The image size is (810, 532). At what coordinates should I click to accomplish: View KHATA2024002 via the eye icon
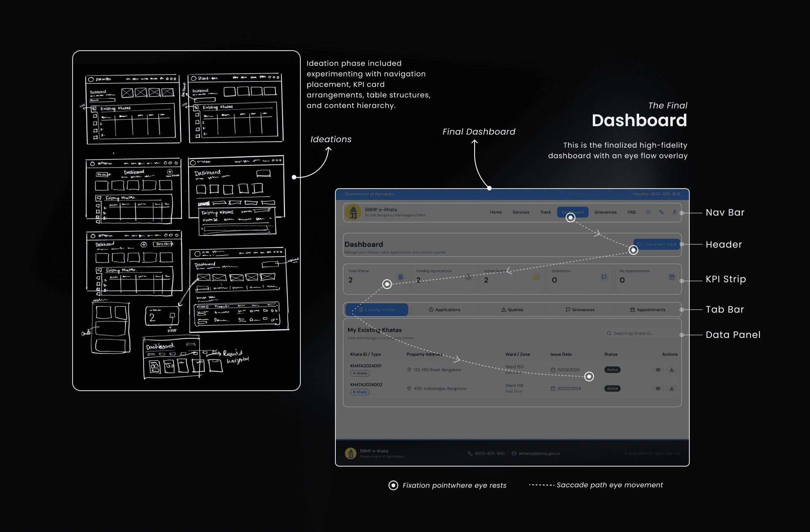click(x=658, y=389)
